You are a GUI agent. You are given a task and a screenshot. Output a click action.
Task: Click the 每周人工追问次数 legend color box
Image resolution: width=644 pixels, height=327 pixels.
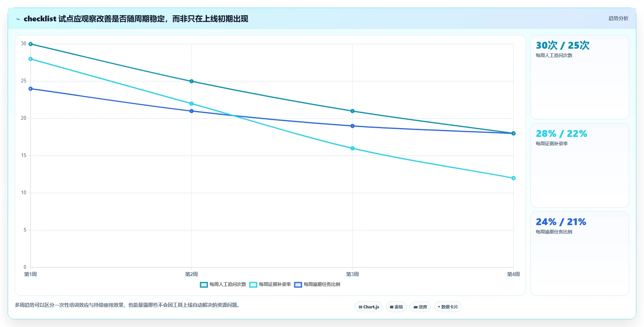pyautogui.click(x=204, y=284)
